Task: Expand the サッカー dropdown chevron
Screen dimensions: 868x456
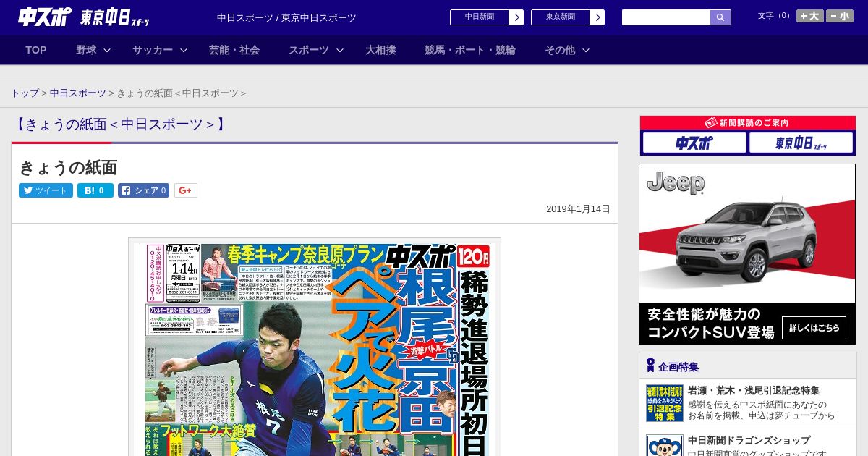Action: (184, 50)
